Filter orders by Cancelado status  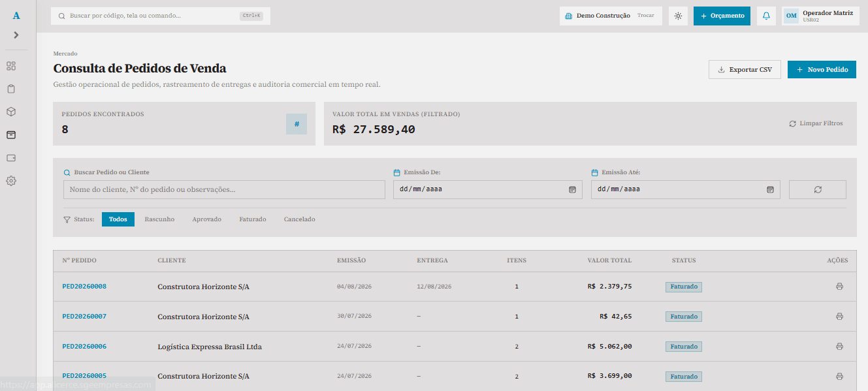pyautogui.click(x=300, y=219)
